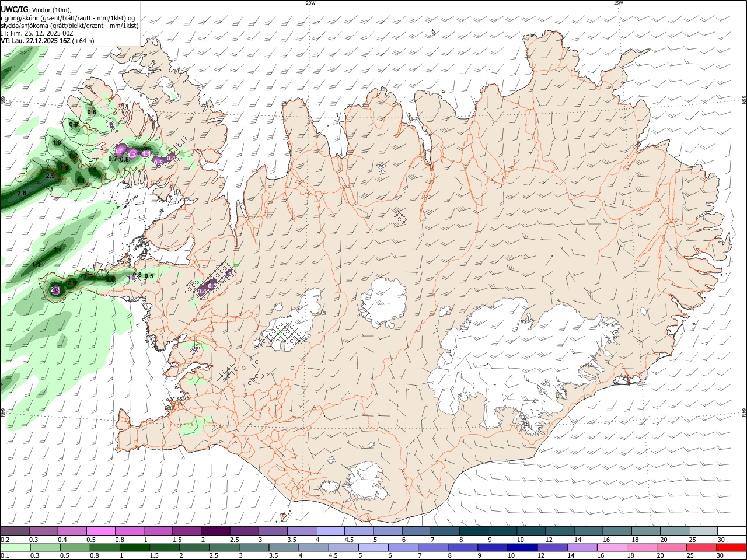Select bright red rain swatch after 30

click(731, 547)
